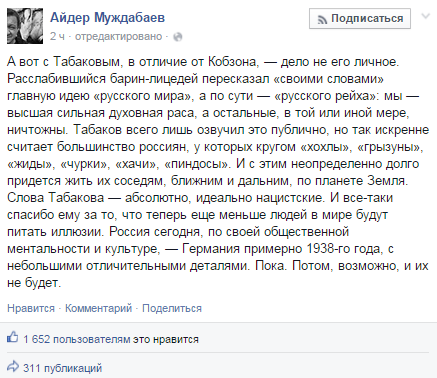Like the post via Нравится link

coord(31,308)
